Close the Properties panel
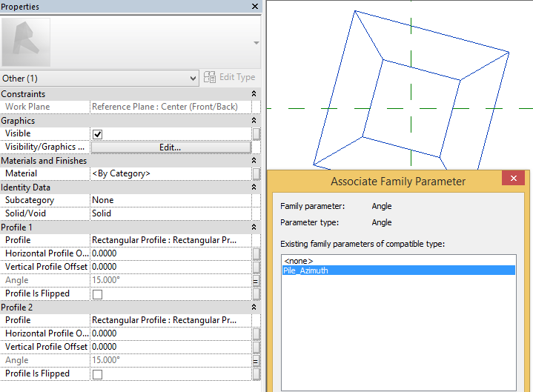This screenshot has width=533, height=392. (x=255, y=7)
